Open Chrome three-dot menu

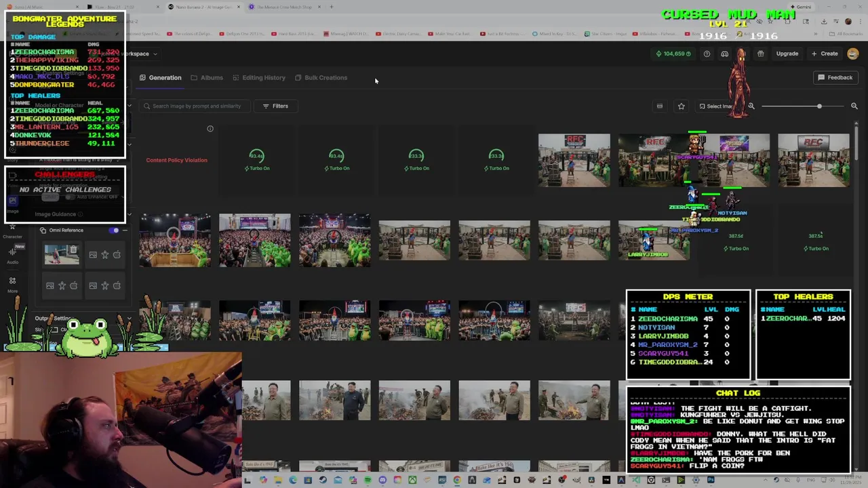(x=860, y=21)
